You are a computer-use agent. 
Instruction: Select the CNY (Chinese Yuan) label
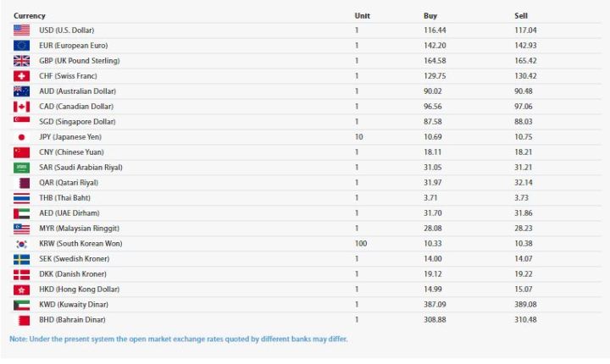[71, 152]
